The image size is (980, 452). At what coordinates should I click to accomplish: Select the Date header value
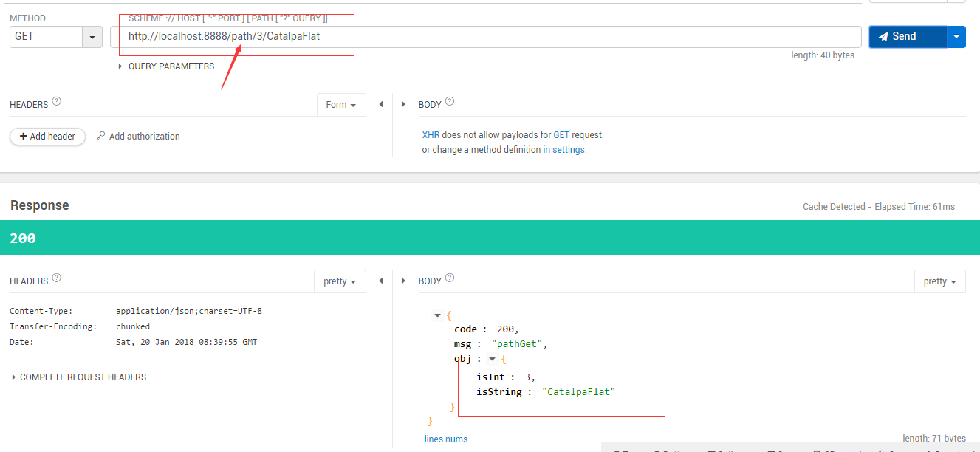coord(186,342)
